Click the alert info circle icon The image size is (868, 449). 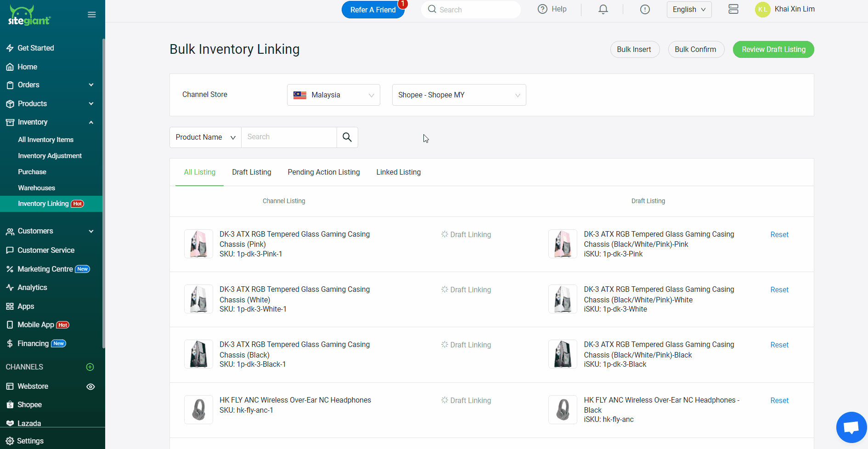[x=645, y=10]
